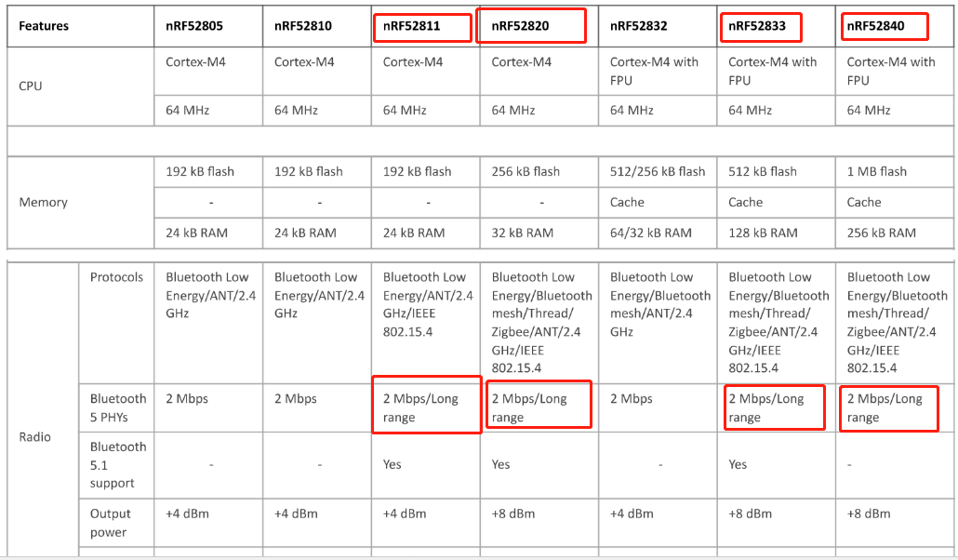Select the nRF52810 column header

(303, 26)
